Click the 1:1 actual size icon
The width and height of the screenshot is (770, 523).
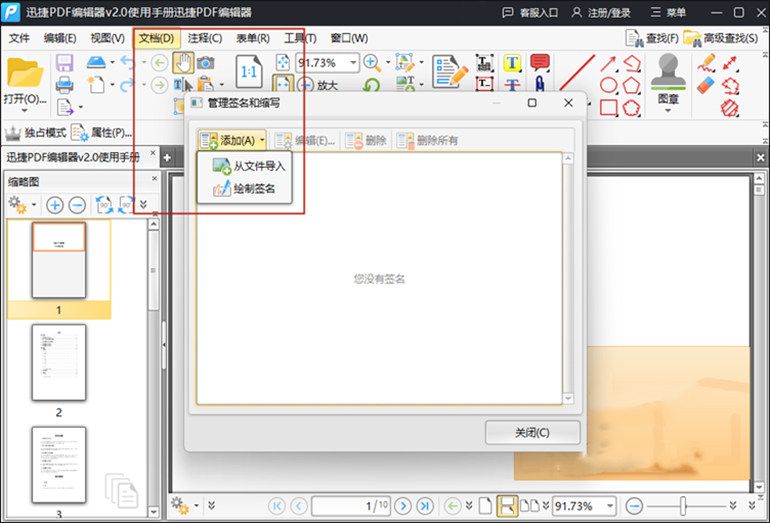coord(249,72)
